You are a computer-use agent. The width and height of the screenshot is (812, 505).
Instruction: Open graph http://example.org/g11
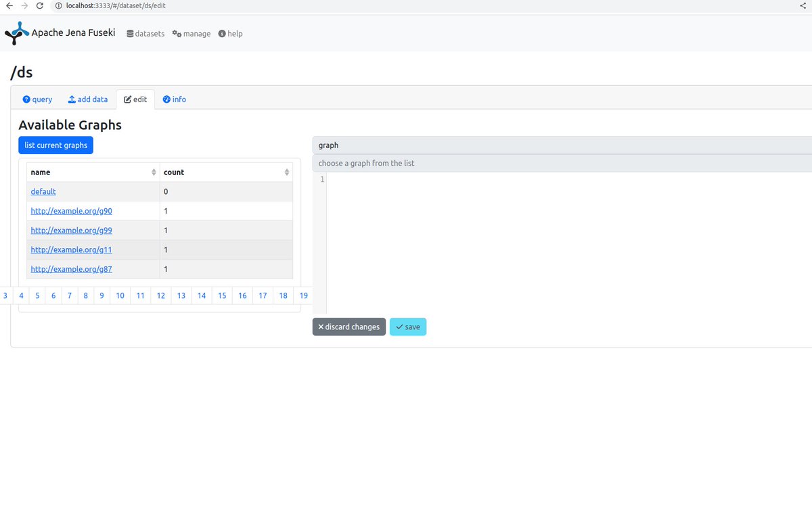tap(72, 250)
